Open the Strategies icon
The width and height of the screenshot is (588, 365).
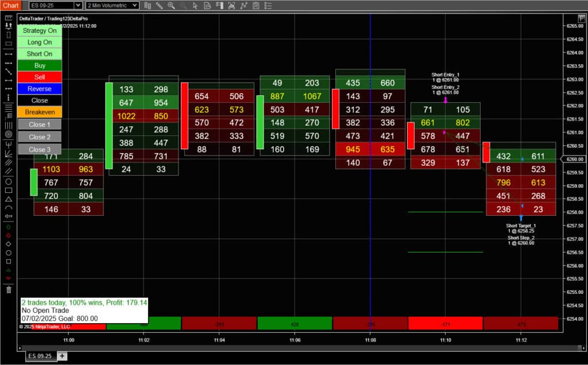pyautogui.click(x=243, y=5)
